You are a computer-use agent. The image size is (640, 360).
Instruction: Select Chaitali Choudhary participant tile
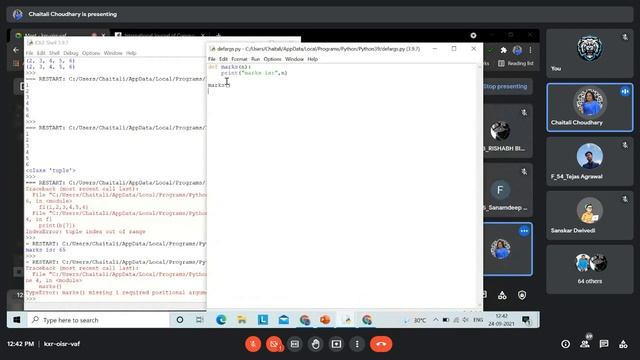click(590, 107)
